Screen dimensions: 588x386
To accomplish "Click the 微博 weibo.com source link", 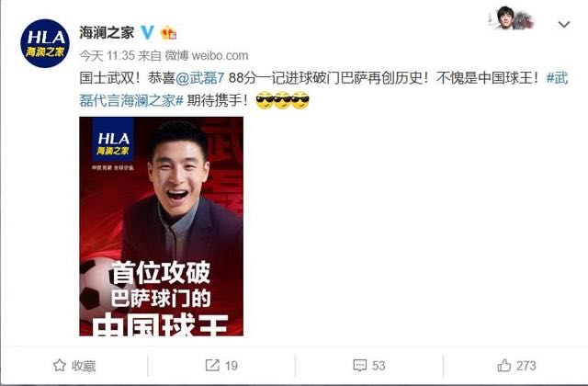I will pos(207,56).
